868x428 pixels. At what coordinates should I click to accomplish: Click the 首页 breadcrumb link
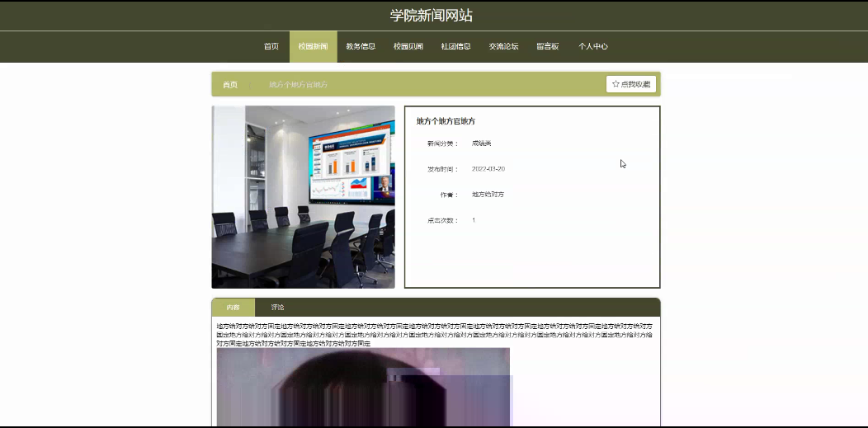pos(230,85)
